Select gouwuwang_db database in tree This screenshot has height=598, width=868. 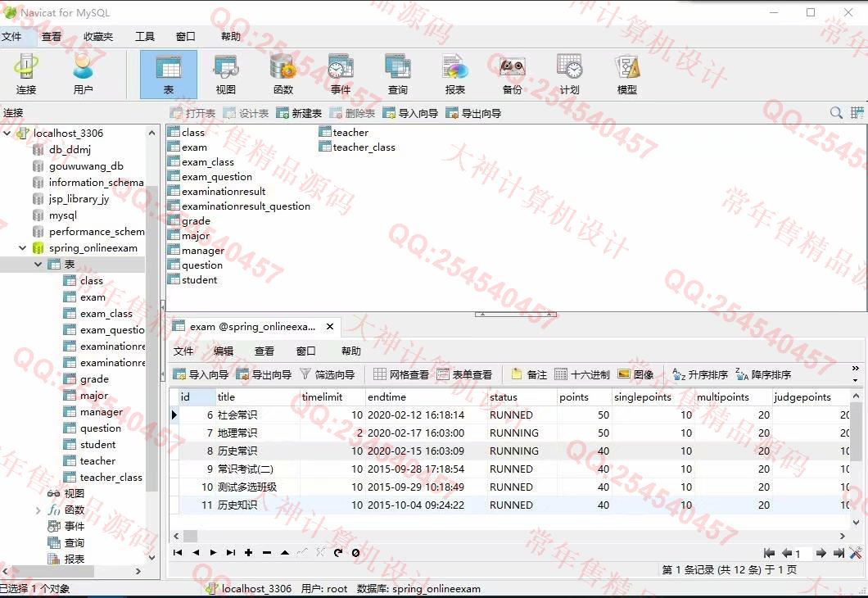(x=86, y=166)
